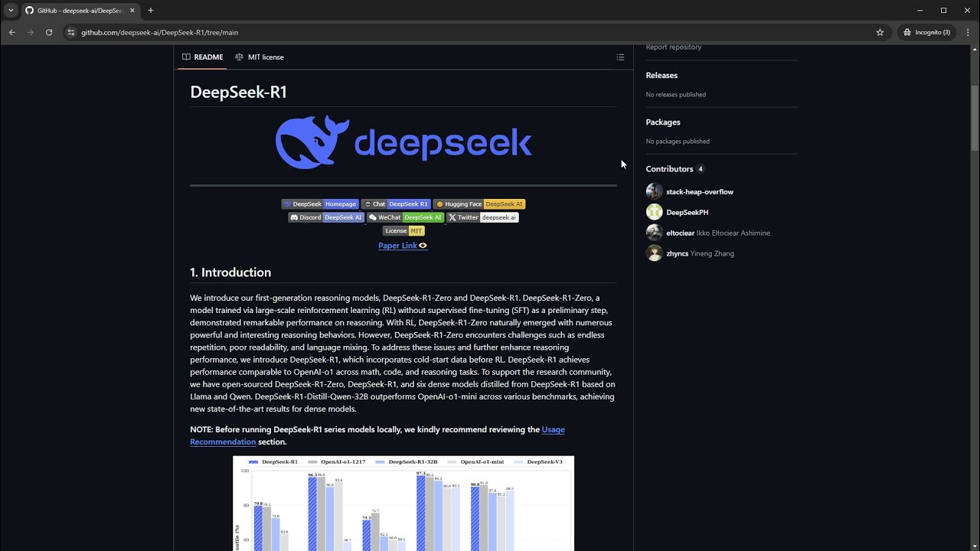Image resolution: width=980 pixels, height=551 pixels.
Task: Click the browser forward arrow
Action: 31,32
